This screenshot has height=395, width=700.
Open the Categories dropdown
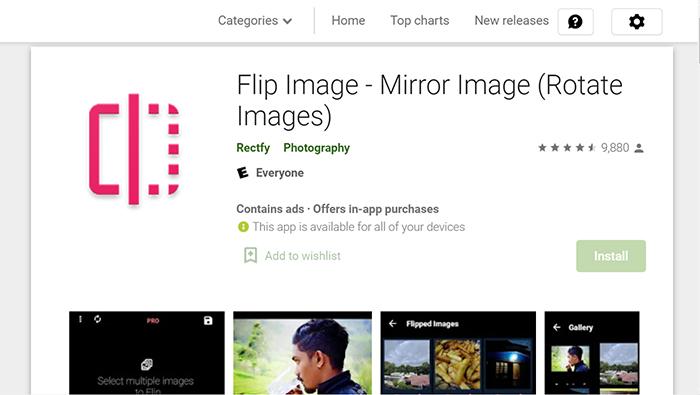click(x=255, y=21)
